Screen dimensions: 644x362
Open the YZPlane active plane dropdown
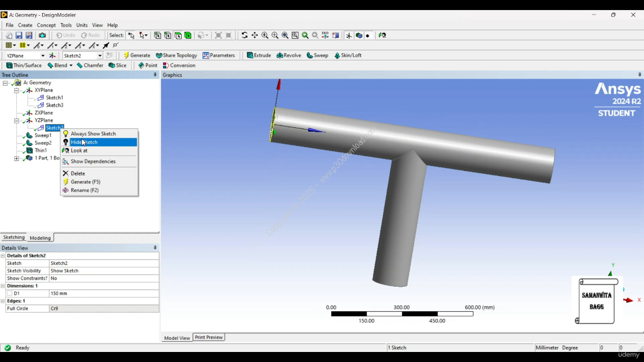coord(43,55)
